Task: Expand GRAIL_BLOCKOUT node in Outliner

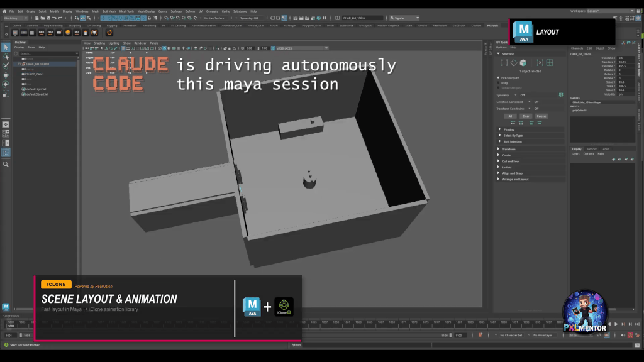Action: click(x=19, y=64)
